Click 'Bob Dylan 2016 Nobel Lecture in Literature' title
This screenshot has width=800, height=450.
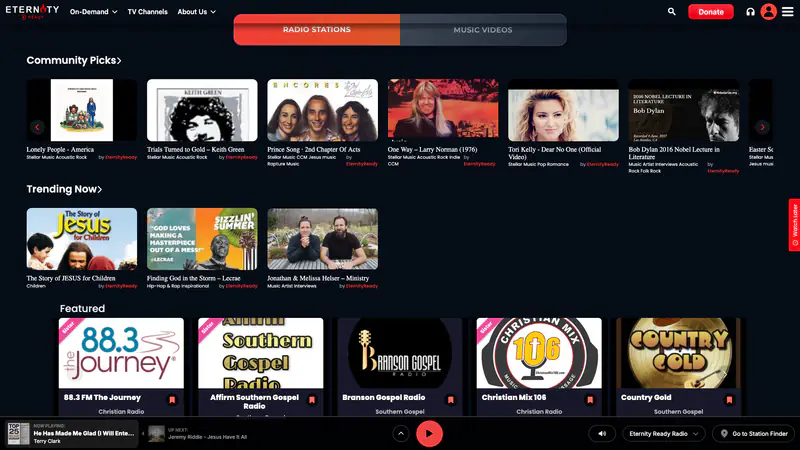[x=674, y=153]
